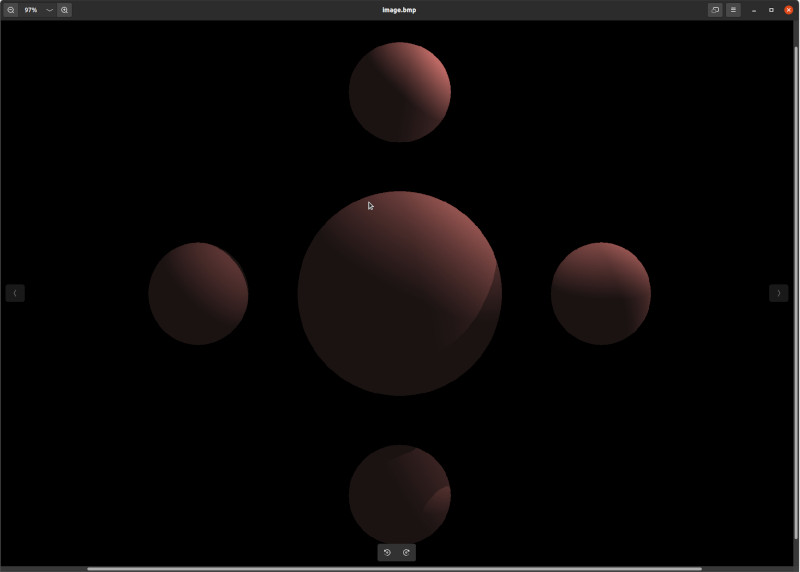Click the top sphere in the image

coord(399,92)
